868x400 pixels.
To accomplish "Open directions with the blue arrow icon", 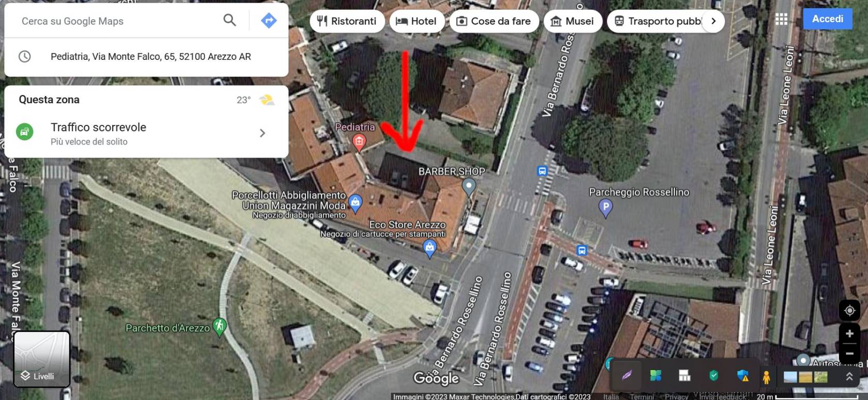I will click(269, 21).
